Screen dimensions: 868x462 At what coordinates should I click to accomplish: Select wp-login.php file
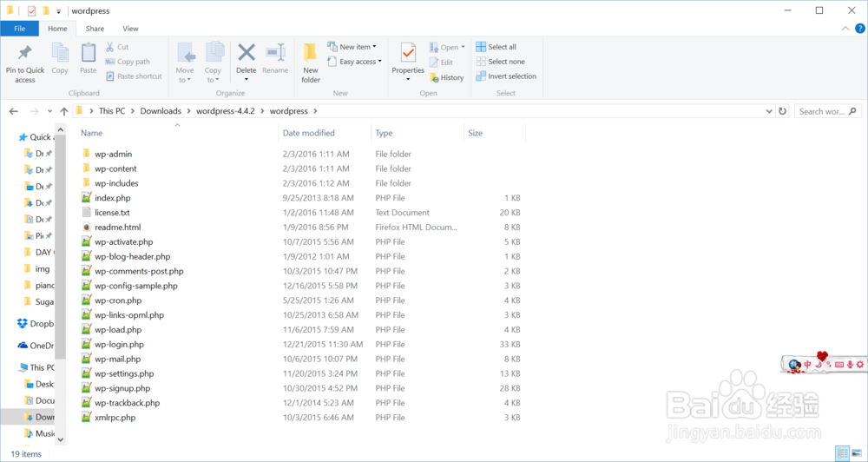pyautogui.click(x=119, y=345)
